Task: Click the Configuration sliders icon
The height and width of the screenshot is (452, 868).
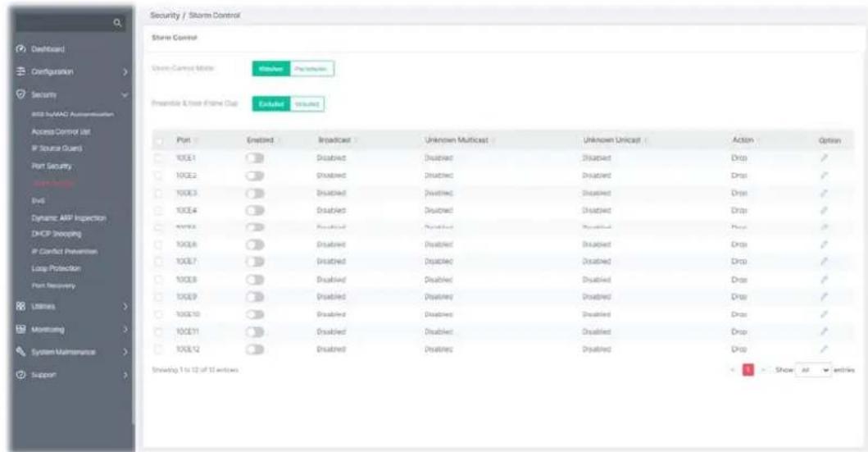Action: pos(21,71)
